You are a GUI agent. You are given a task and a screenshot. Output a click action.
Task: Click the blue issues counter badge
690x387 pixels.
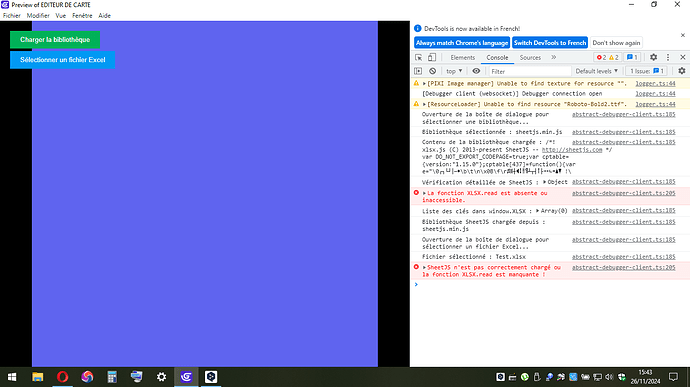click(632, 57)
